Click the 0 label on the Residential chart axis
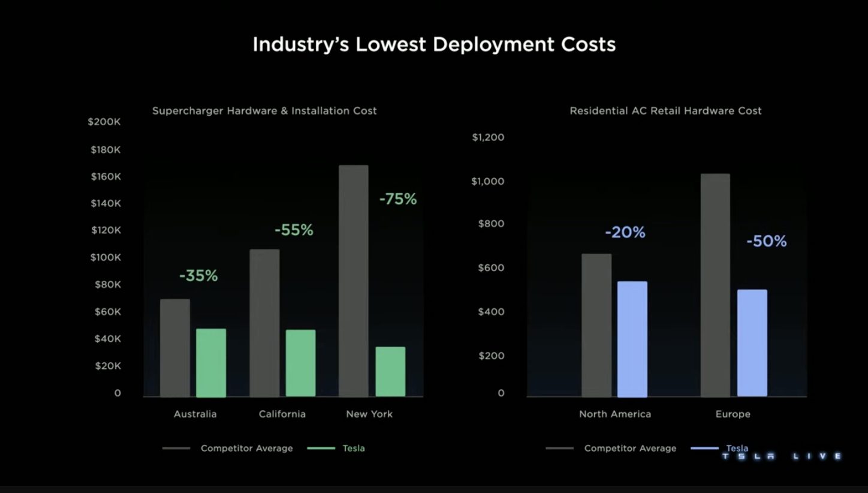 pos(501,393)
